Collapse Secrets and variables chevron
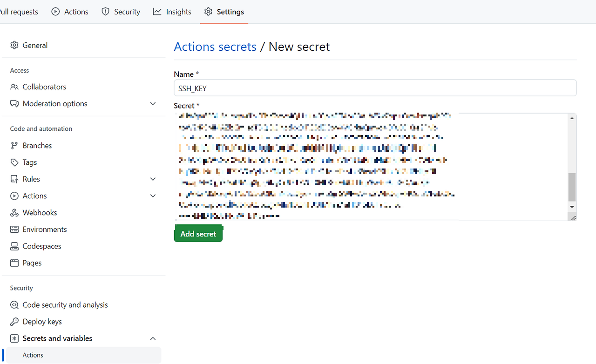The width and height of the screenshot is (596, 364). [153, 338]
